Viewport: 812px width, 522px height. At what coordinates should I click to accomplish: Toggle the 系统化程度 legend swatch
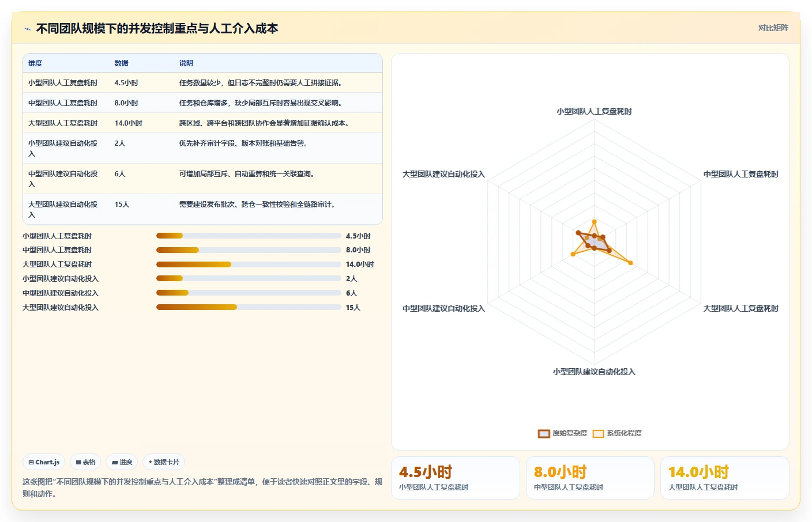pyautogui.click(x=598, y=433)
